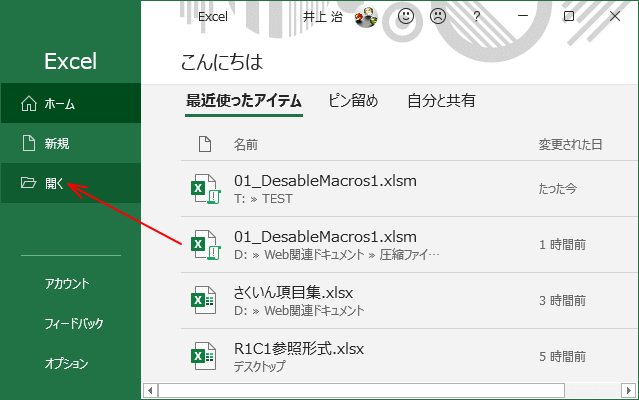Switch to 最近使ったアイテム tab
Image resolution: width=639 pixels, height=400 pixels.
244,101
